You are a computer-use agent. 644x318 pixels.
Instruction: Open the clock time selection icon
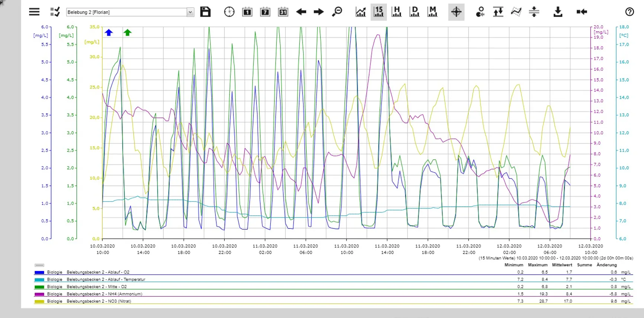tap(229, 12)
